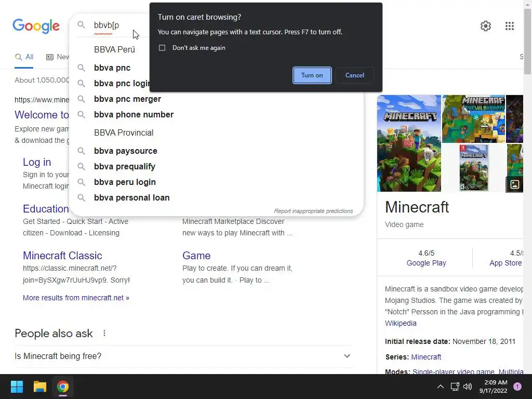This screenshot has height=399, width=532.
Task: Click 'More results from minecraft.net' link
Action: (x=76, y=298)
